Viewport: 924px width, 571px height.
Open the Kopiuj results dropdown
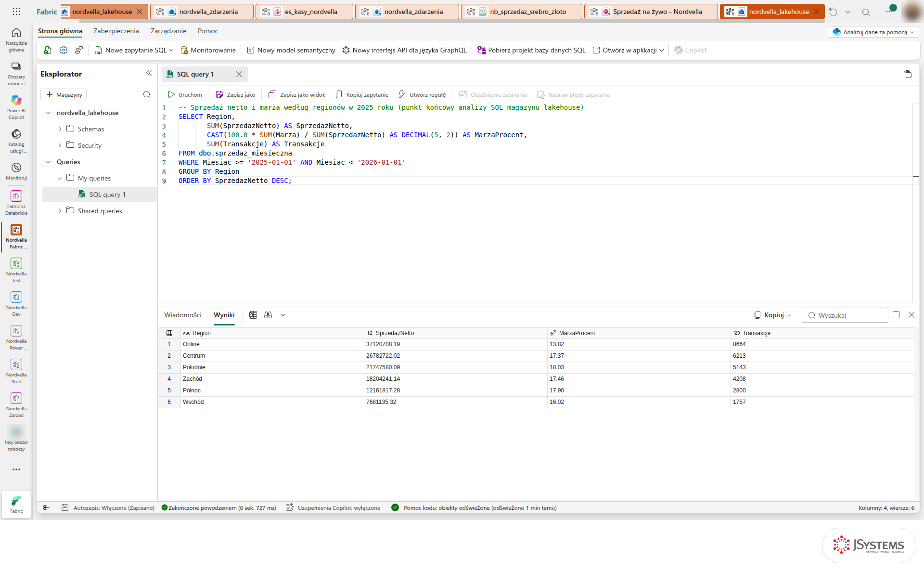pos(772,315)
